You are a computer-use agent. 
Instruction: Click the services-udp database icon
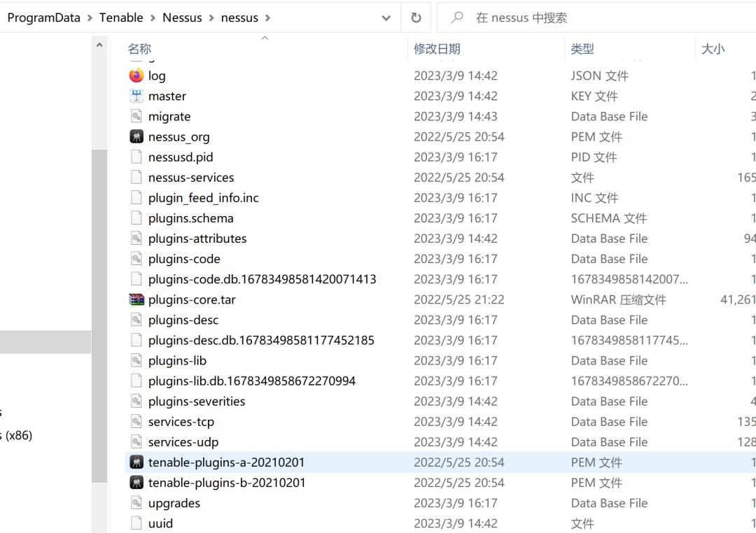[136, 442]
